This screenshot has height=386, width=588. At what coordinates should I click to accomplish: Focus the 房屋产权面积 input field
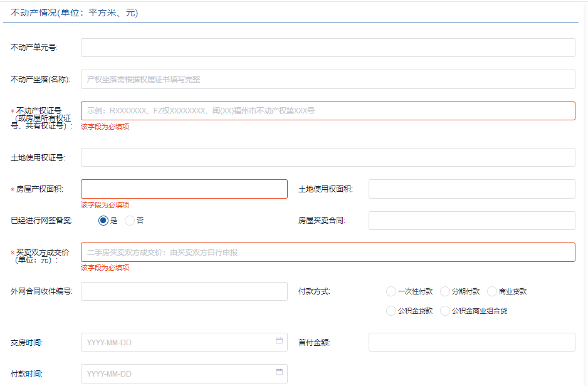tap(184, 189)
